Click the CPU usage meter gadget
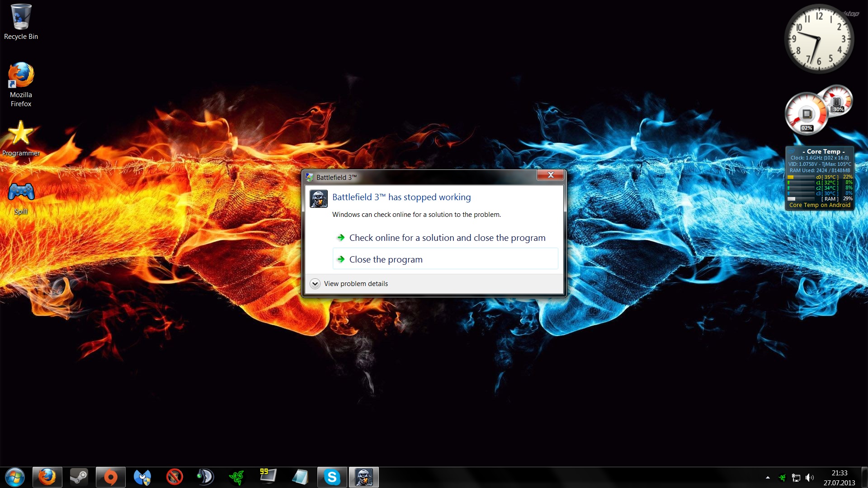This screenshot has width=868, height=488. pyautogui.click(x=807, y=114)
